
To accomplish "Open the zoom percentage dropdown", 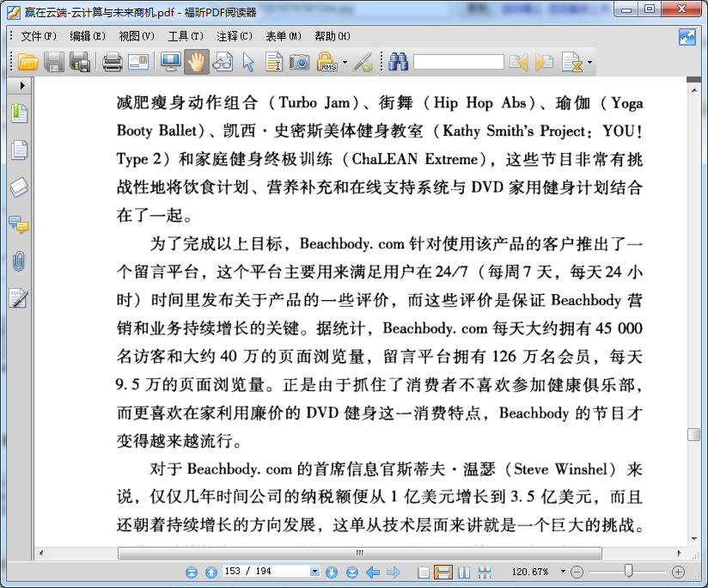I will [x=563, y=572].
